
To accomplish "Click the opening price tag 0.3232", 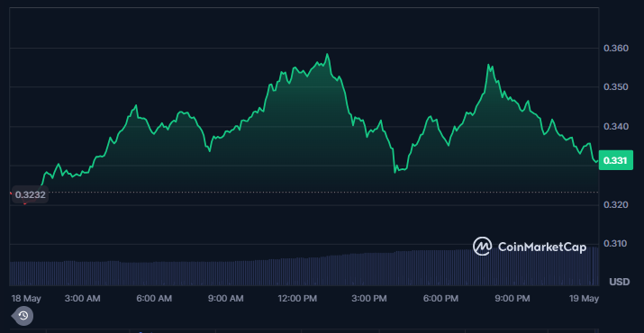I will [x=30, y=194].
